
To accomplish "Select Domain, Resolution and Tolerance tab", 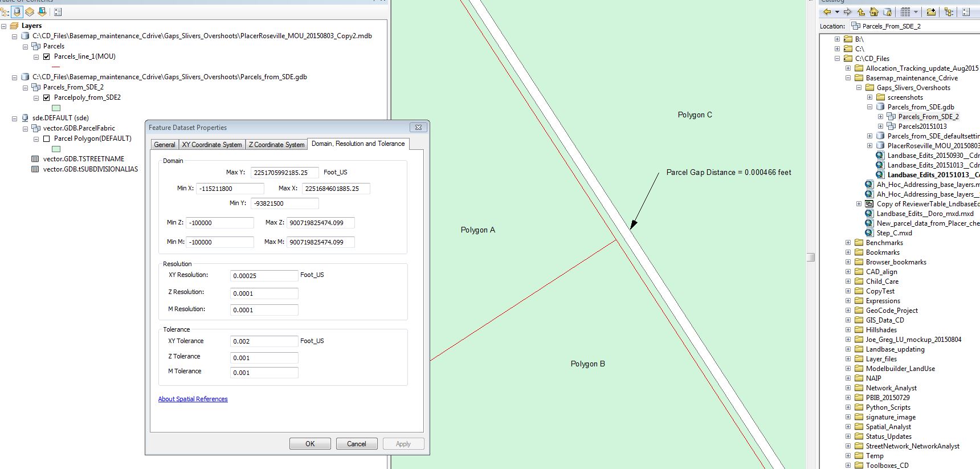I will 358,144.
